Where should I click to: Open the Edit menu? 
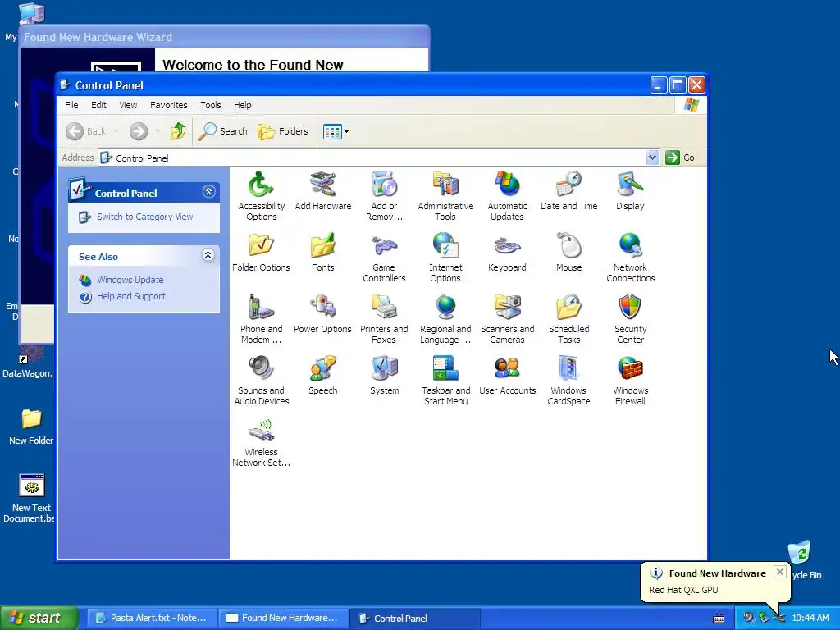[x=98, y=105]
